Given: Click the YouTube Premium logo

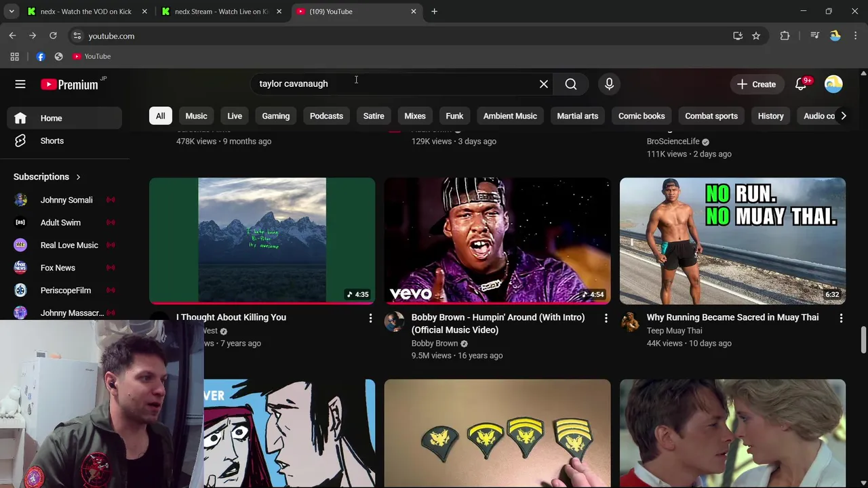Looking at the screenshot, I should tap(69, 84).
